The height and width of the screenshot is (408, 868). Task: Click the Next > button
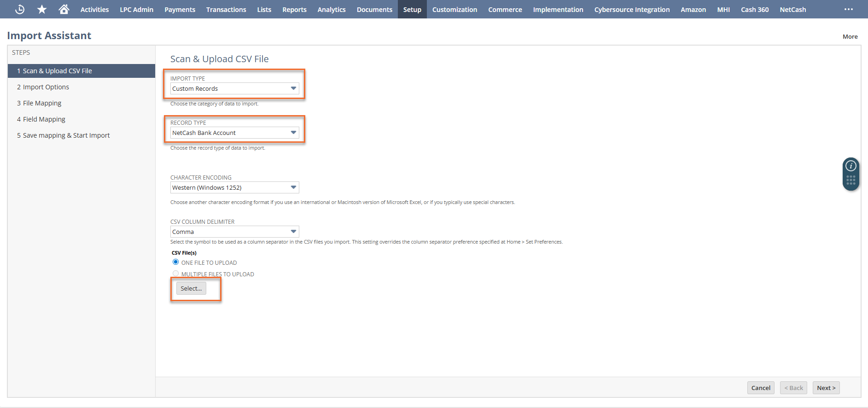[x=826, y=388]
